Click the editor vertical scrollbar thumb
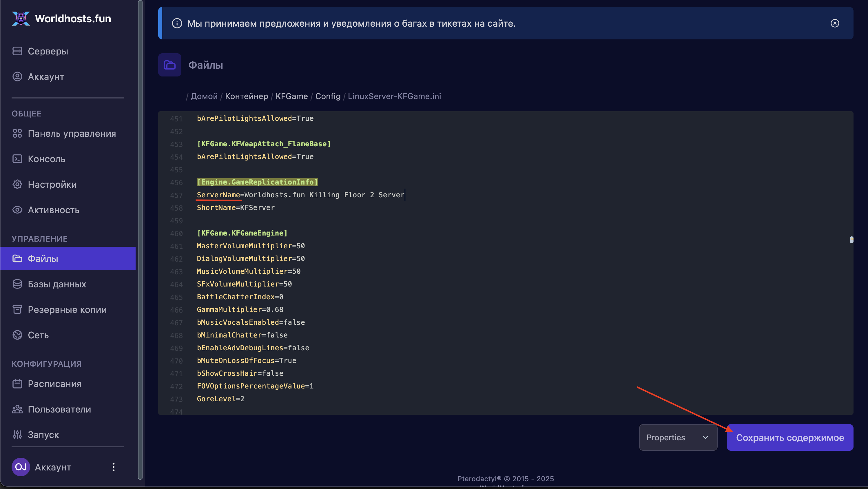 tap(851, 240)
